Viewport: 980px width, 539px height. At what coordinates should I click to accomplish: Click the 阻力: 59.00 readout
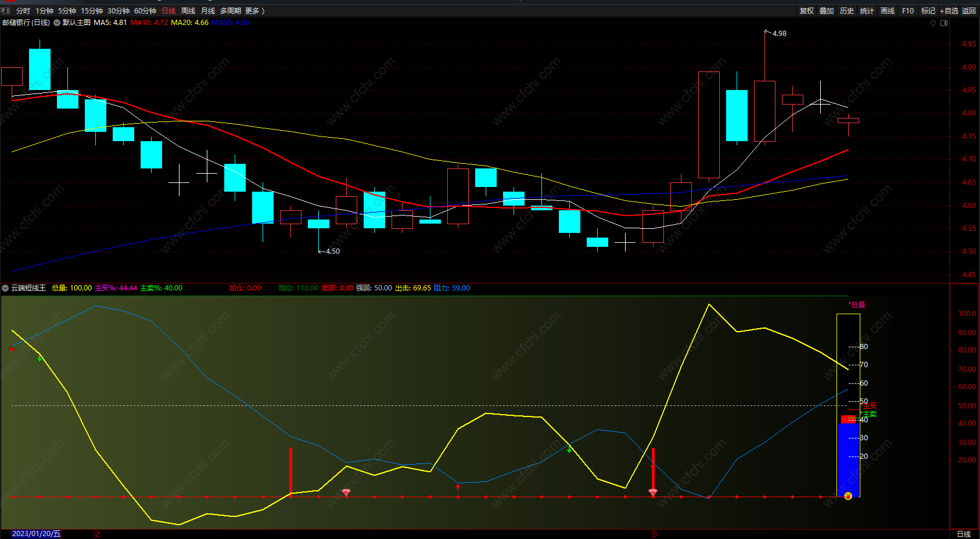coord(452,288)
